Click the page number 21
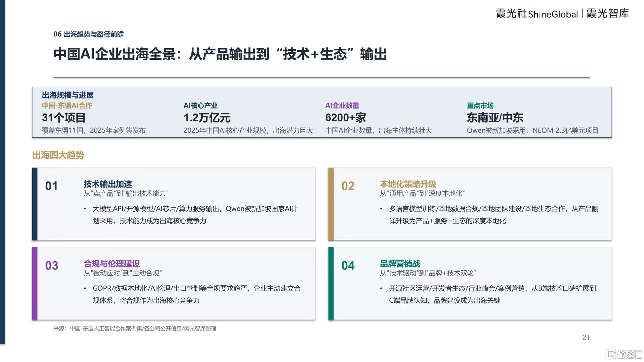The image size is (644, 362). [586, 337]
